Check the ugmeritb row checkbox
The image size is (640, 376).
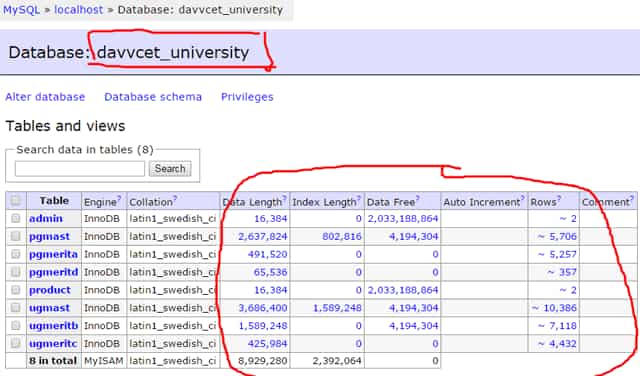tap(16, 325)
